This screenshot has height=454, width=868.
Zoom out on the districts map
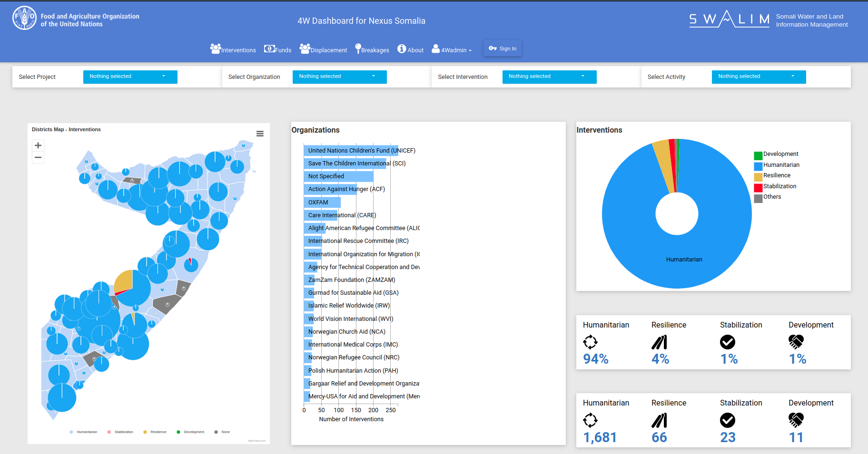tap(38, 157)
